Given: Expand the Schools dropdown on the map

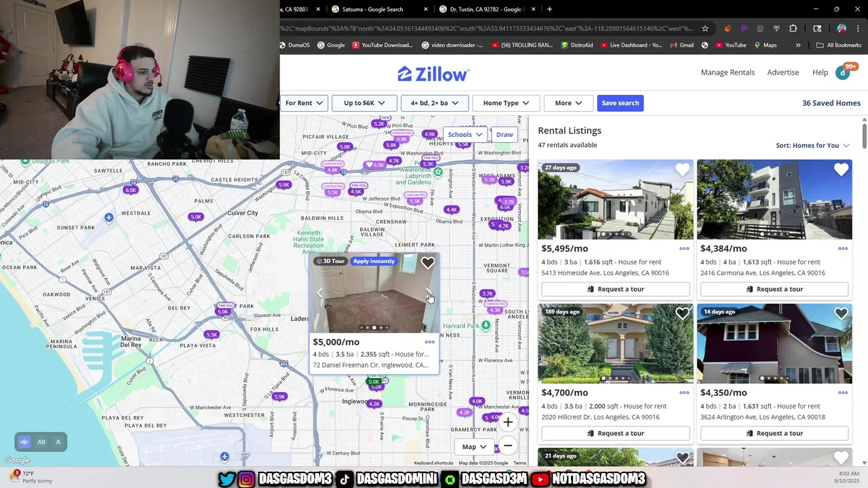Looking at the screenshot, I should click(x=465, y=134).
